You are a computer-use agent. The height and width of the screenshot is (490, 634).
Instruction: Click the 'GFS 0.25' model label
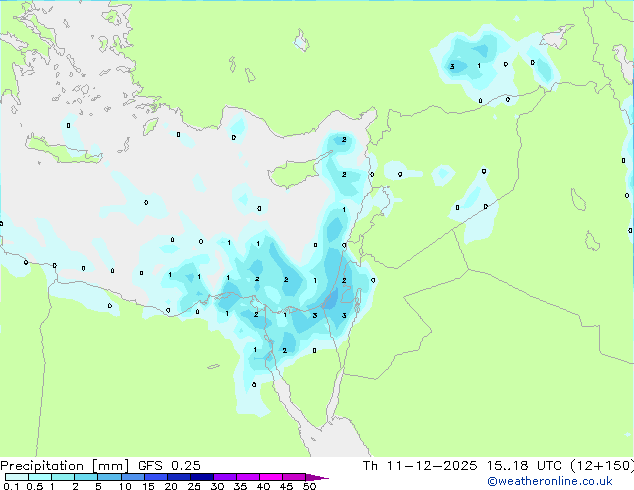click(169, 466)
